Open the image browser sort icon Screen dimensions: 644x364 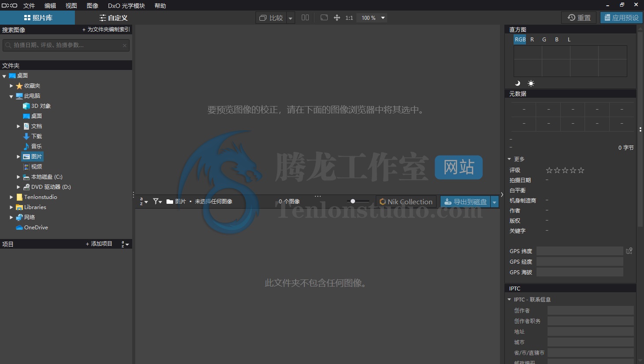coord(144,202)
